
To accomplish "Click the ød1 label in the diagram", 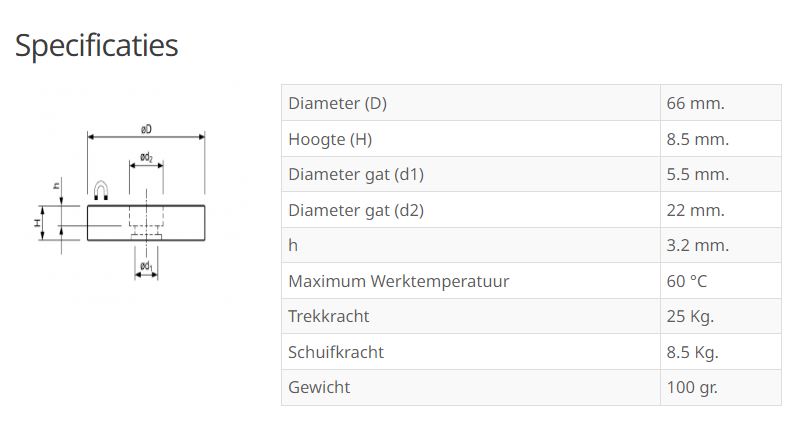I will (x=146, y=266).
